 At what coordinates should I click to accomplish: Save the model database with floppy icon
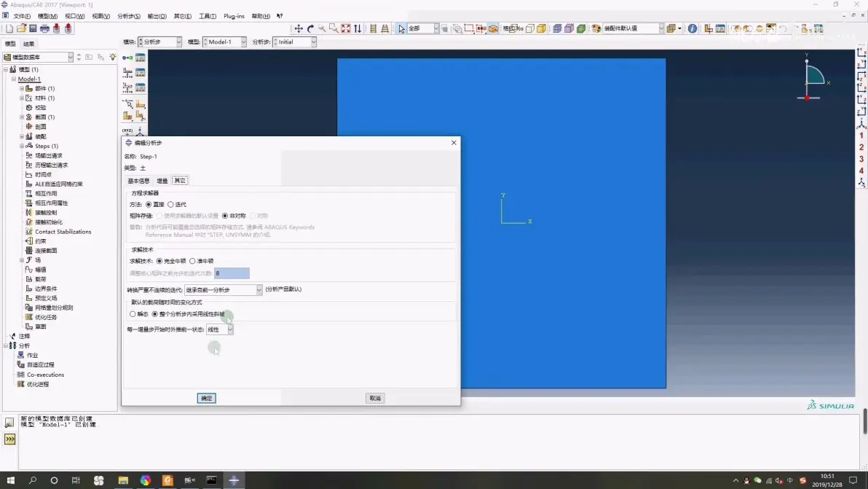click(x=33, y=28)
